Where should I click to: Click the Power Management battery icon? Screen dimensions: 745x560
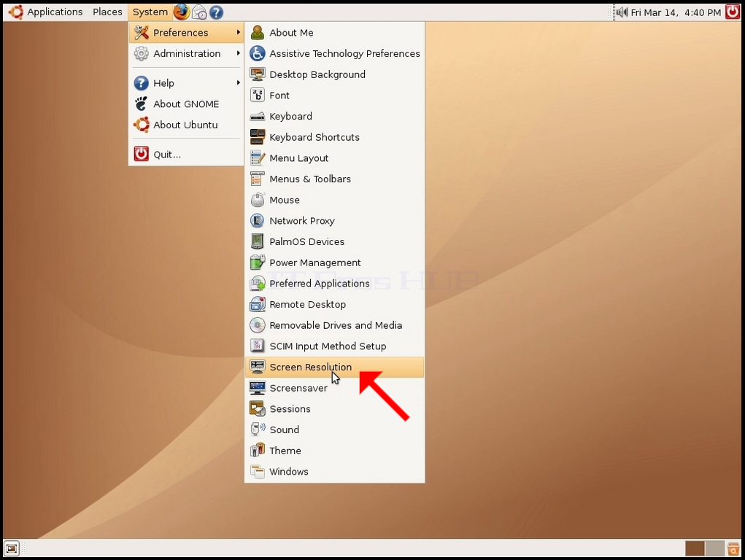[x=258, y=262]
